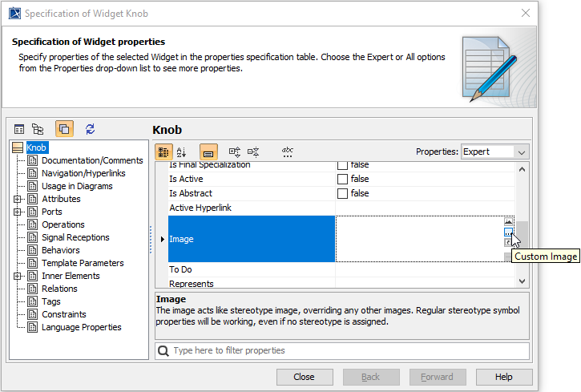Click the expand all properties icon
This screenshot has height=392, width=581.
(235, 152)
